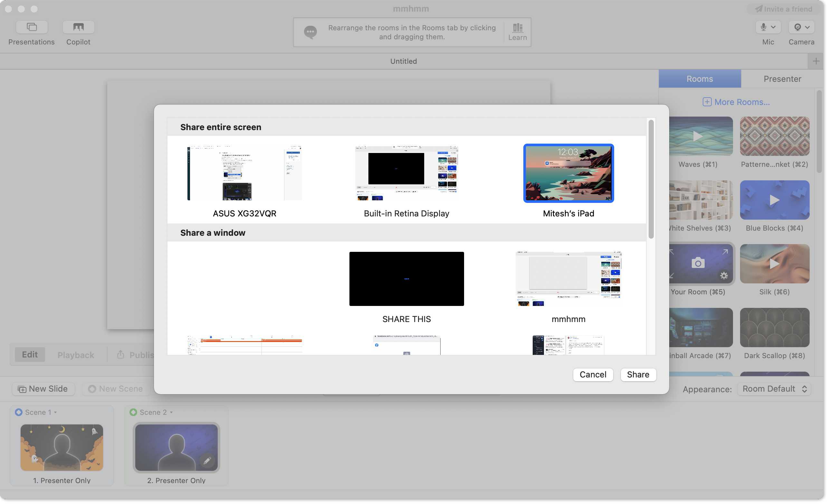Click the More Rooms link
The height and width of the screenshot is (504, 828).
coord(736,102)
